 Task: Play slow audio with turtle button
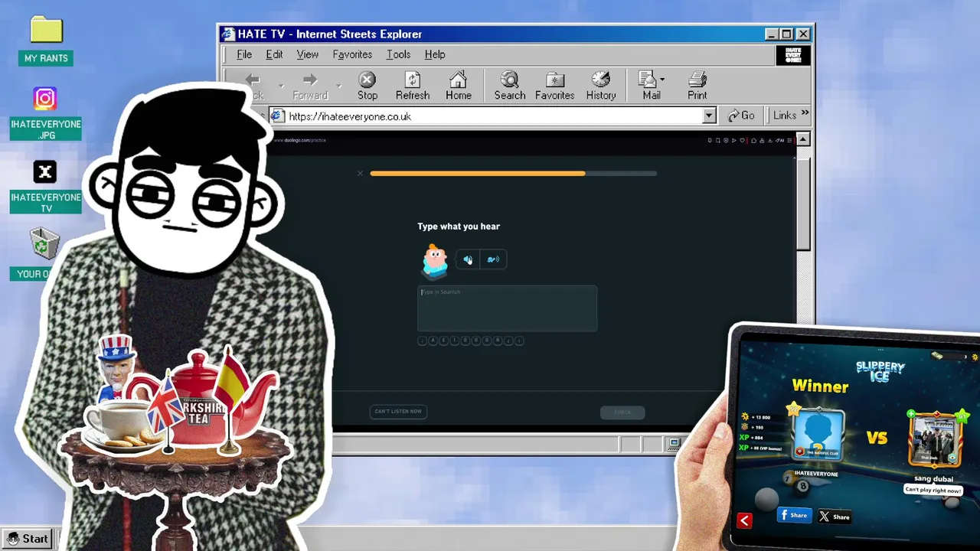[493, 259]
